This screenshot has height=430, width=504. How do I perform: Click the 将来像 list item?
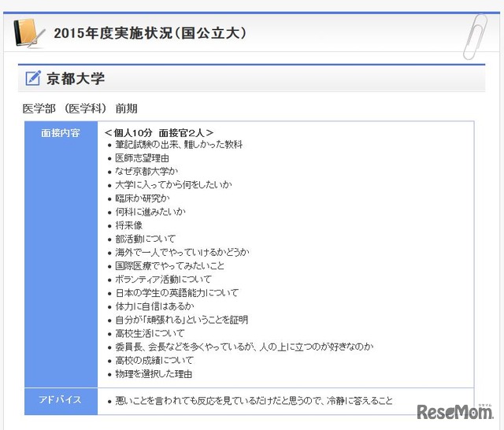pos(128,225)
